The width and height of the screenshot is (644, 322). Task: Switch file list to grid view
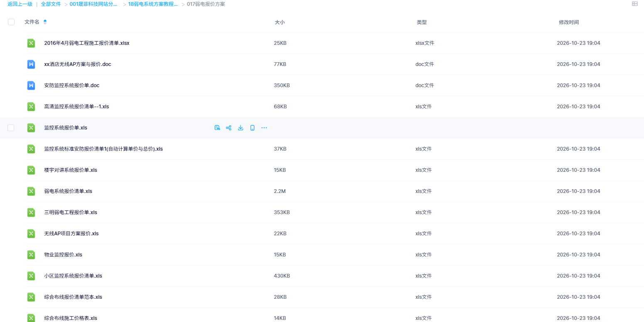coord(634,4)
